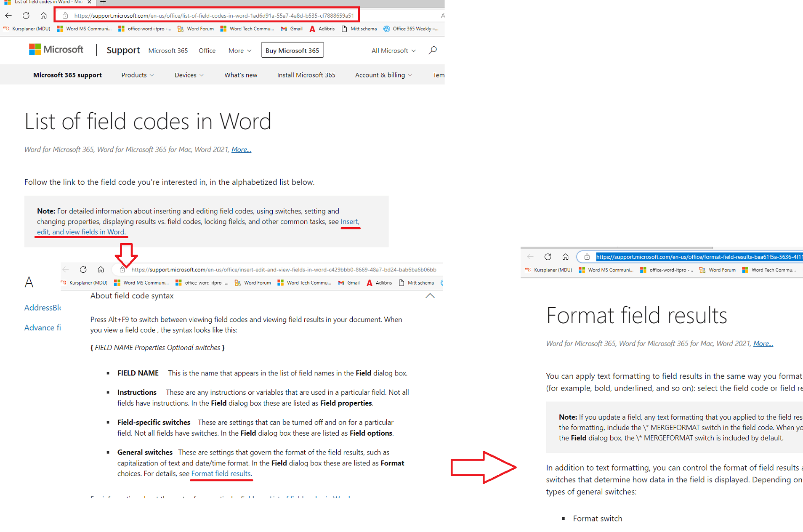The width and height of the screenshot is (803, 532).
Task: Open Word Forum bookmark in right browser
Action: [x=718, y=270]
